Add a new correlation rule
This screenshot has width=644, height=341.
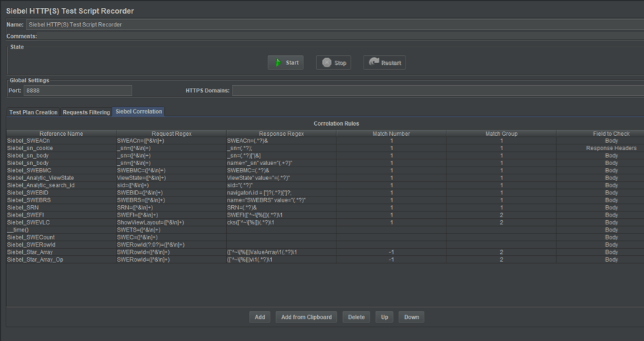coord(260,317)
